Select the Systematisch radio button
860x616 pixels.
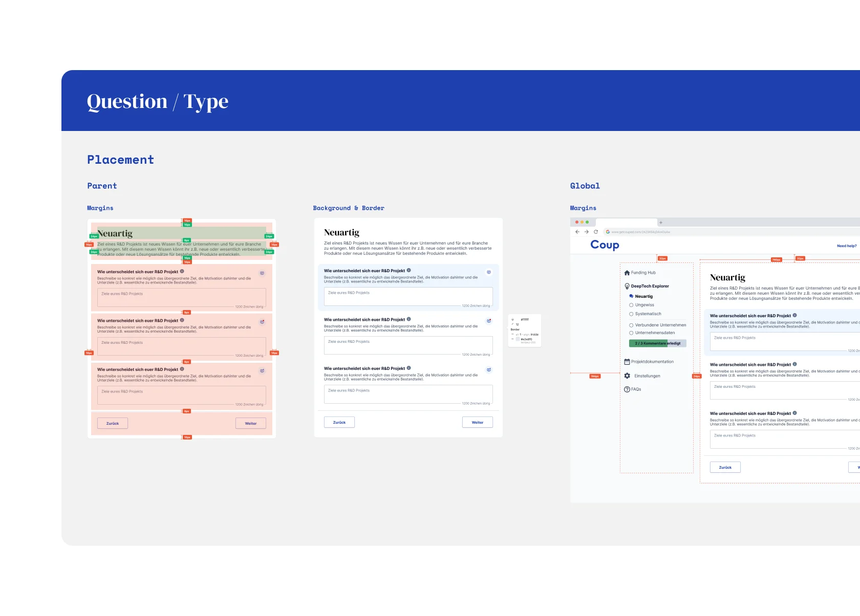pos(631,314)
